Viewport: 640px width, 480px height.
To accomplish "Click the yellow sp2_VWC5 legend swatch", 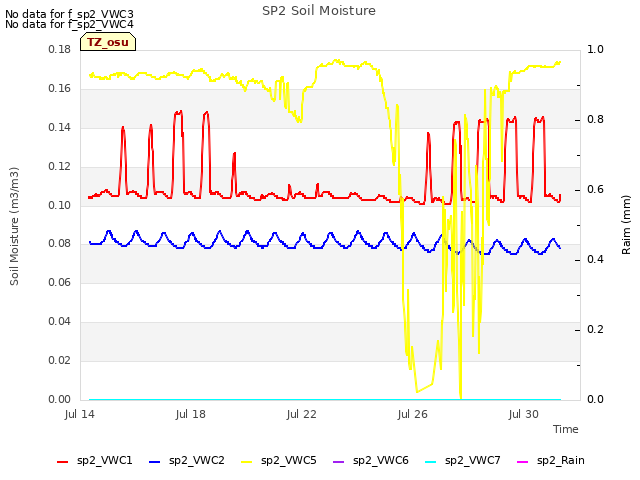I will click(246, 462).
